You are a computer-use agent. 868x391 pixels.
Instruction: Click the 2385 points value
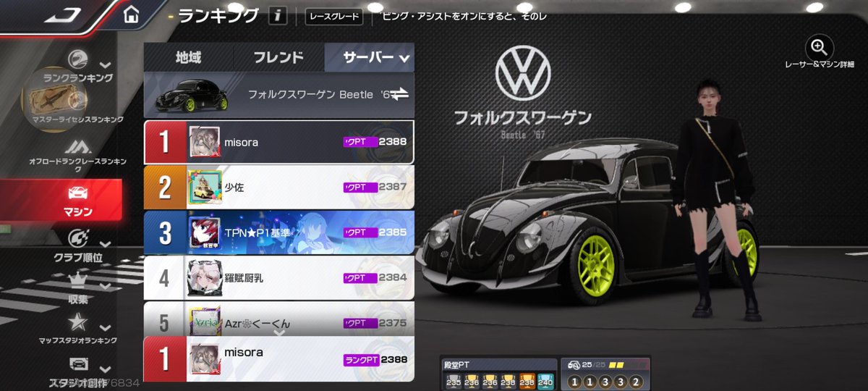[x=393, y=232]
